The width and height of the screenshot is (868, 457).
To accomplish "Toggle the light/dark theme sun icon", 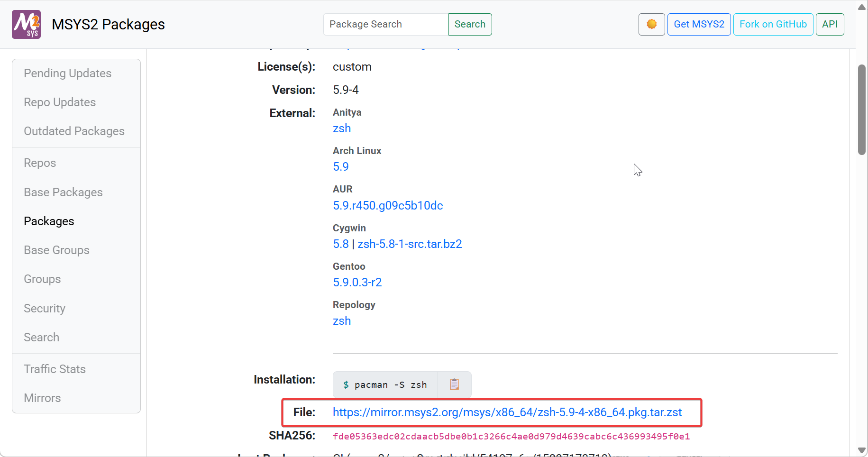I will click(651, 24).
